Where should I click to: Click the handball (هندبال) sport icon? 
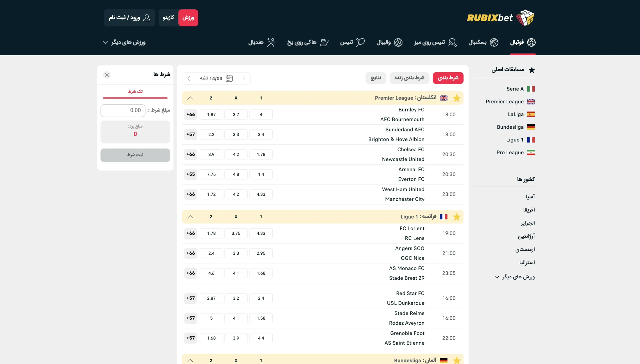tap(271, 42)
